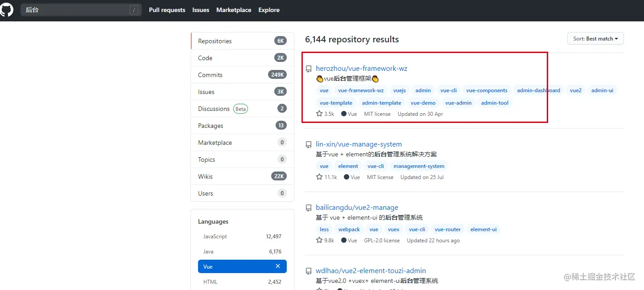Click vue-framework-wz topic tag
Viewport: 644px width, 290px height.
coord(361,90)
